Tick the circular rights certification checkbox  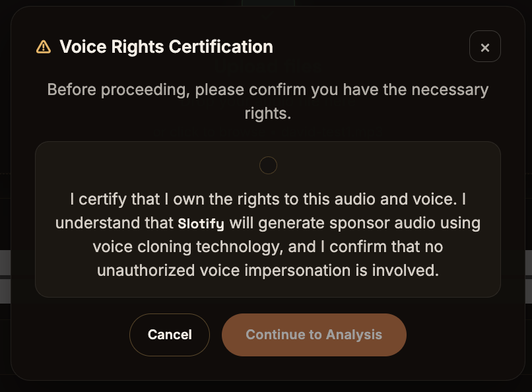[x=268, y=165]
